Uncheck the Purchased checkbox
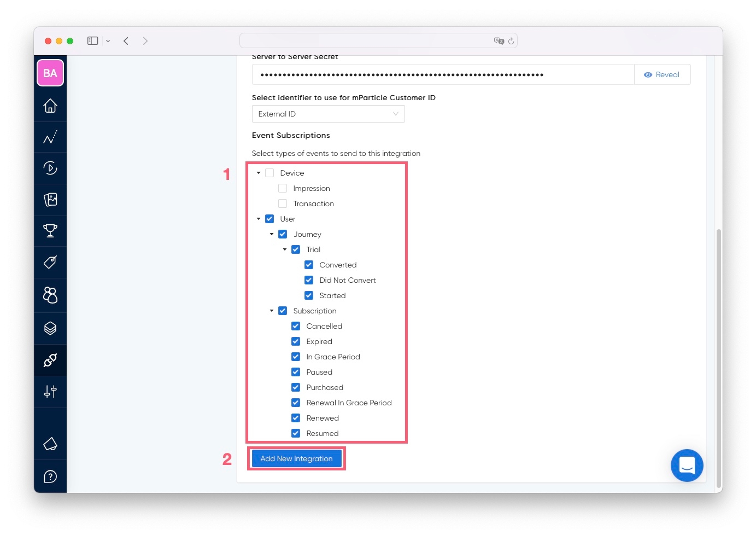The image size is (756, 547). point(296,387)
